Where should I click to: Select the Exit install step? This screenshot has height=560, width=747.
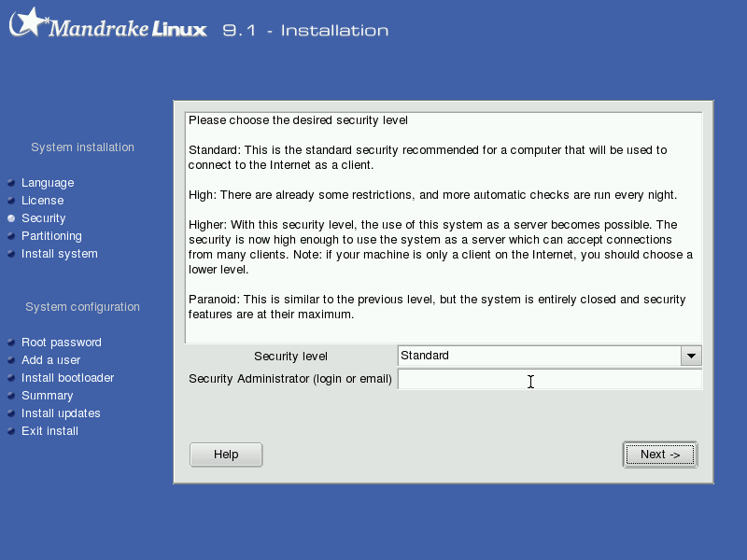[50, 431]
